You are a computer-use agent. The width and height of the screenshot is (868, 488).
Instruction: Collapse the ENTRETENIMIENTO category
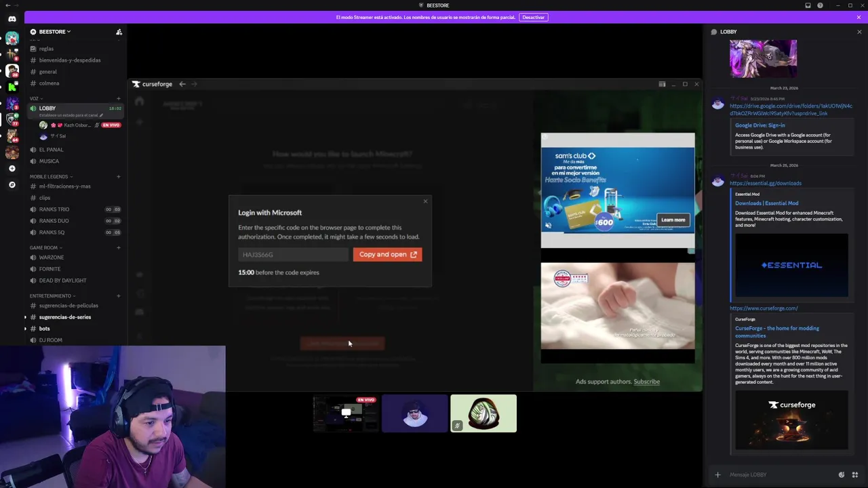tap(52, 296)
